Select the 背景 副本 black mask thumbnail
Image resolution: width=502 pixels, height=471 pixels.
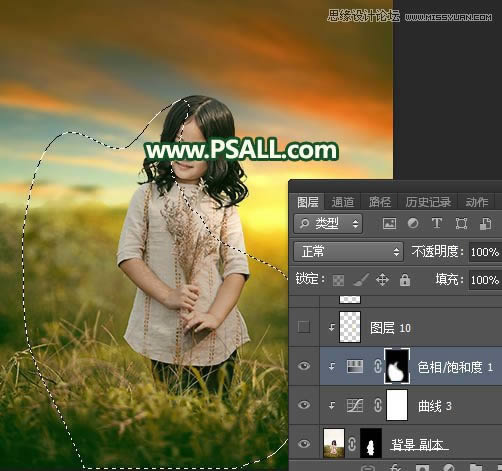[x=371, y=444]
